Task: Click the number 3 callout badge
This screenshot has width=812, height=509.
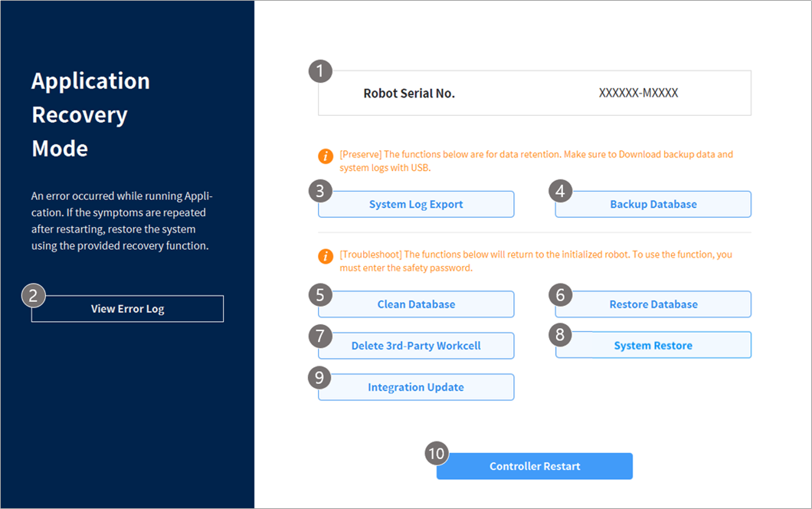Action: tap(320, 191)
